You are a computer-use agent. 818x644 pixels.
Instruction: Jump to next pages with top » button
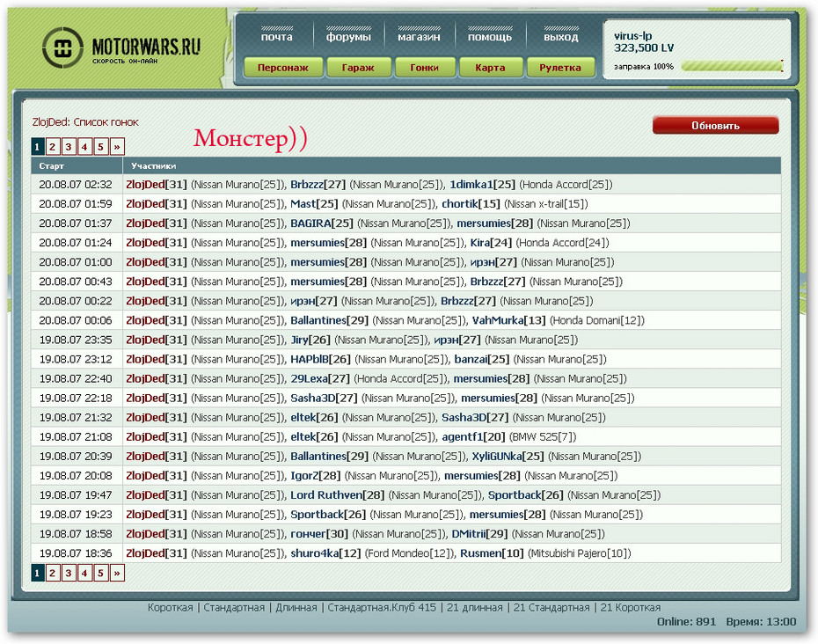pyautogui.click(x=117, y=147)
